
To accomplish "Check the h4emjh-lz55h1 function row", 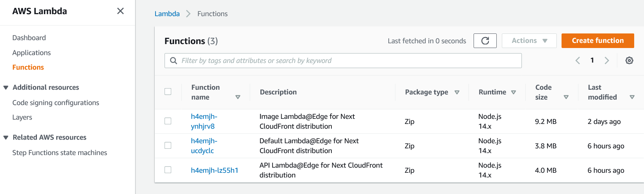I will coord(168,170).
